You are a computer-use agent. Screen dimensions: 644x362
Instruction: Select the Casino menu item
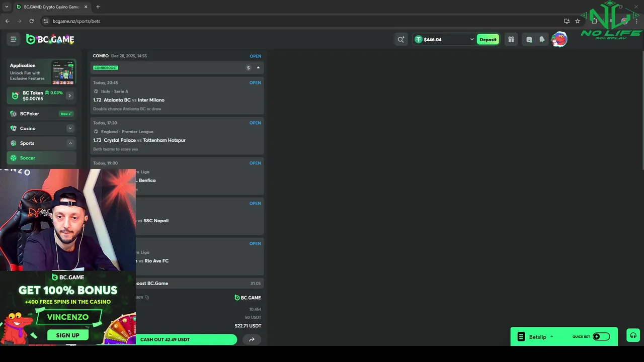pos(42,128)
